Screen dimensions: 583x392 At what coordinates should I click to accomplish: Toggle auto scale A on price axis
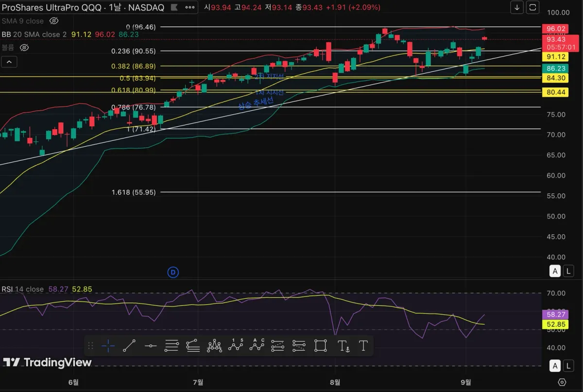[555, 271]
